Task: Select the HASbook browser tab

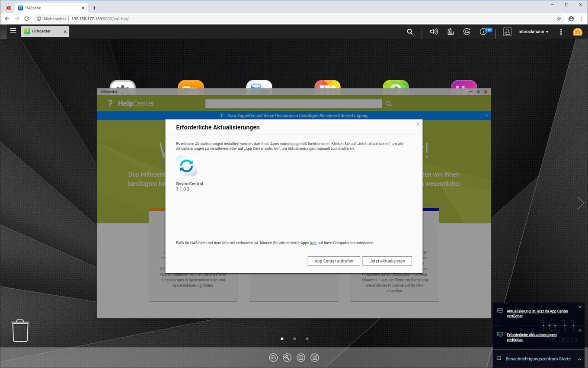Action: [x=51, y=8]
